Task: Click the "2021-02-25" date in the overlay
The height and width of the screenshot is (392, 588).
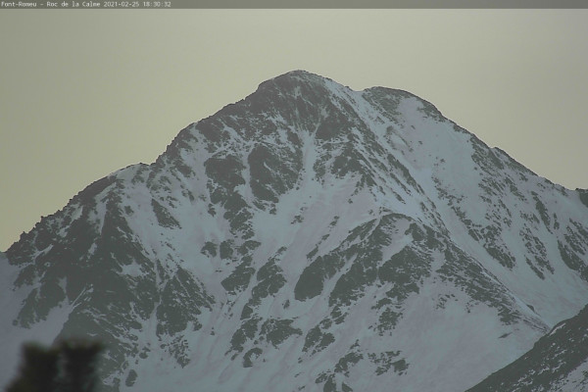Action: tap(122, 4)
